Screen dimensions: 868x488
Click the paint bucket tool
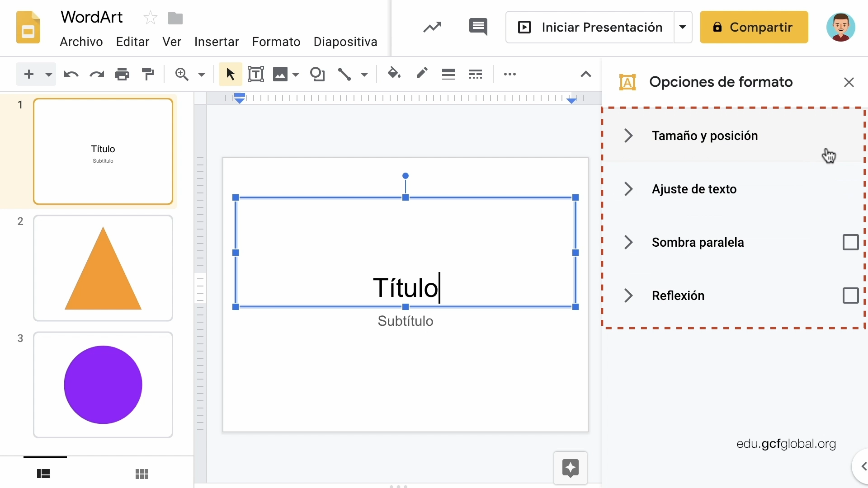tap(393, 74)
